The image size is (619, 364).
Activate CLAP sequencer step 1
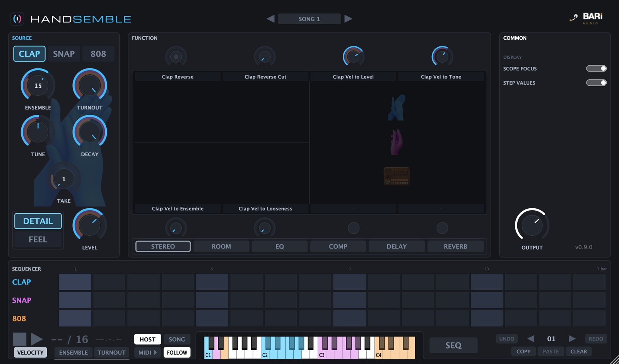click(x=75, y=282)
